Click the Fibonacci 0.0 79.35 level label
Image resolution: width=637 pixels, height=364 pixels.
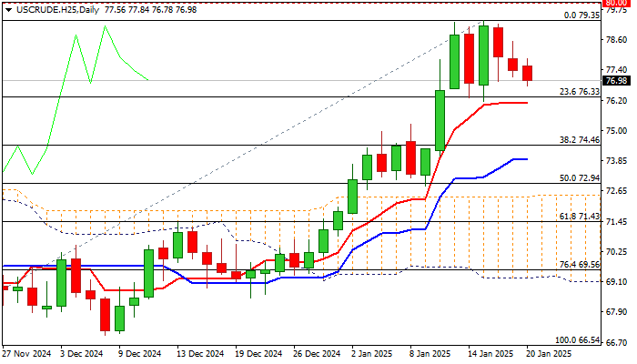pos(581,15)
